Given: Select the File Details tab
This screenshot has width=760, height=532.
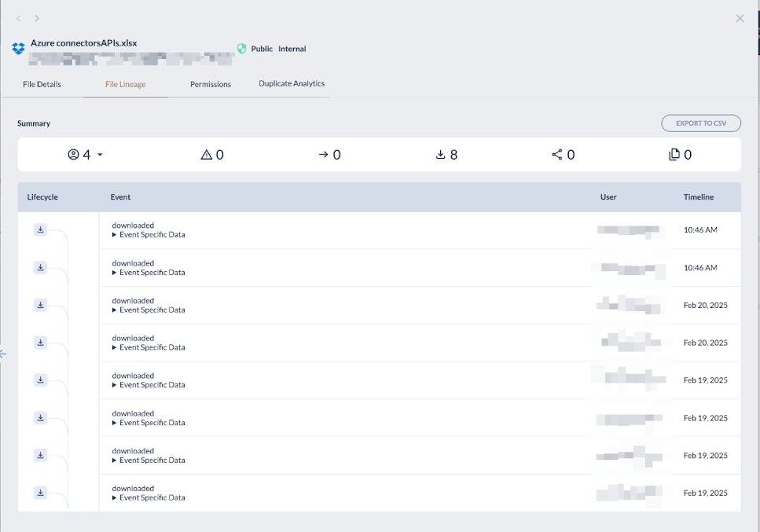Looking at the screenshot, I should pos(42,83).
